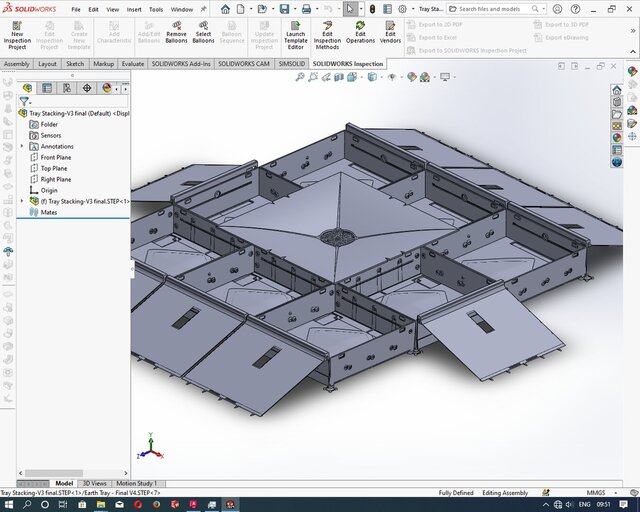
Task: Select the Remove Balloons tool
Action: tap(176, 25)
